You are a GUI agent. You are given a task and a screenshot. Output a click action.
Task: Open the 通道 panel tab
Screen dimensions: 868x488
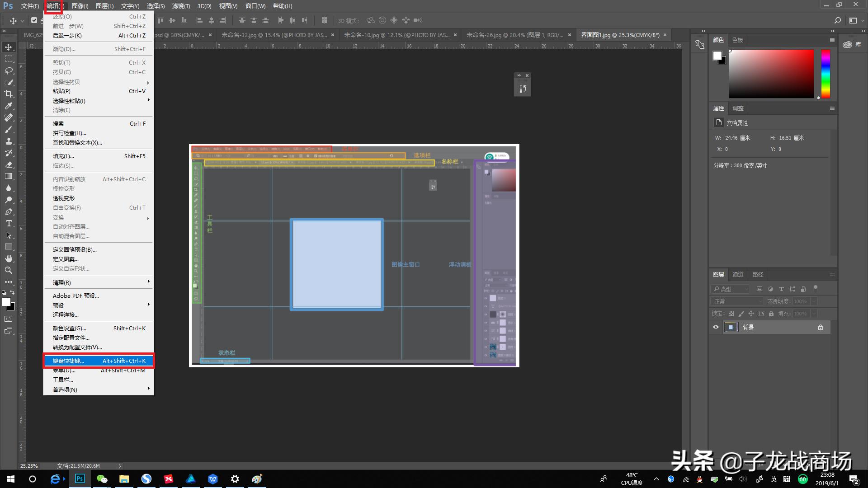tap(738, 274)
